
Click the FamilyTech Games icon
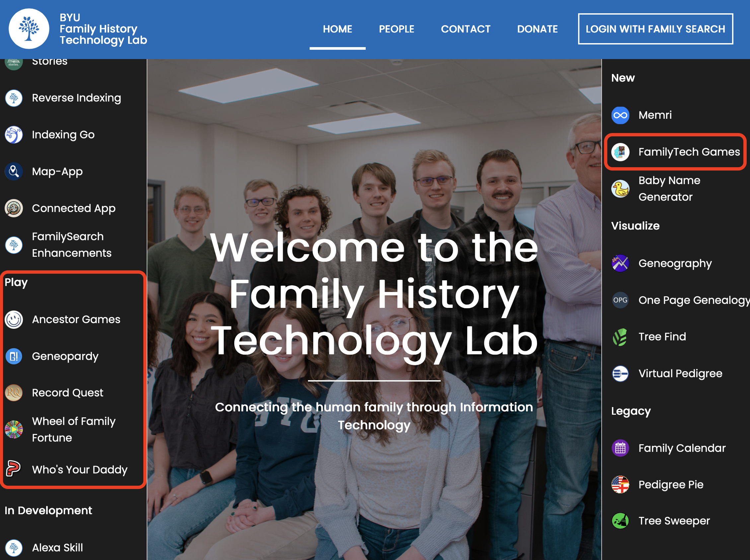click(620, 152)
